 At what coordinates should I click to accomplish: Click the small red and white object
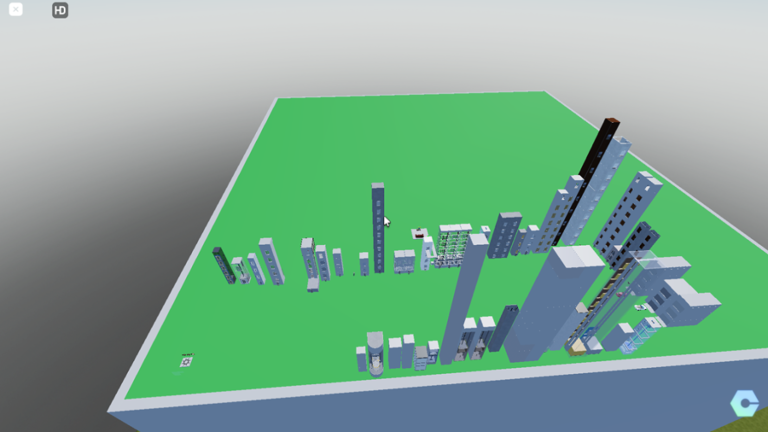click(419, 234)
